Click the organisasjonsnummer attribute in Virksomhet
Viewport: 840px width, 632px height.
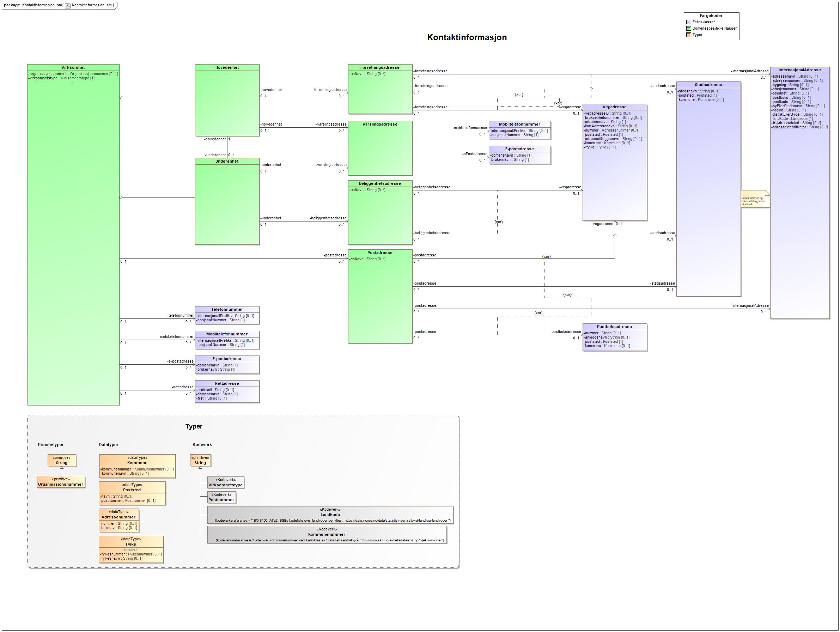click(x=73, y=74)
